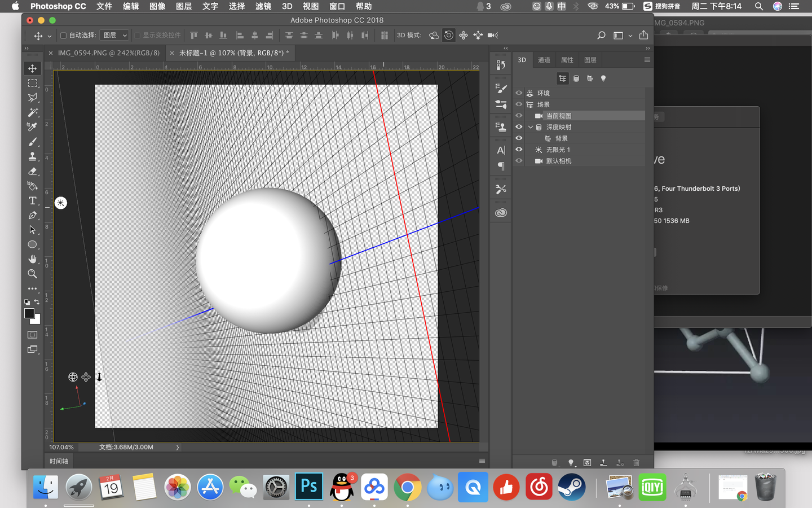The width and height of the screenshot is (812, 508).
Task: Open the 图层 auto-select dropdown
Action: [x=114, y=35]
